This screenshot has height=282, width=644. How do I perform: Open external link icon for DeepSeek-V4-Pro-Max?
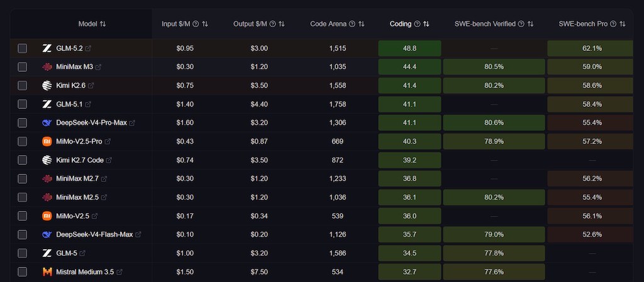(132, 123)
